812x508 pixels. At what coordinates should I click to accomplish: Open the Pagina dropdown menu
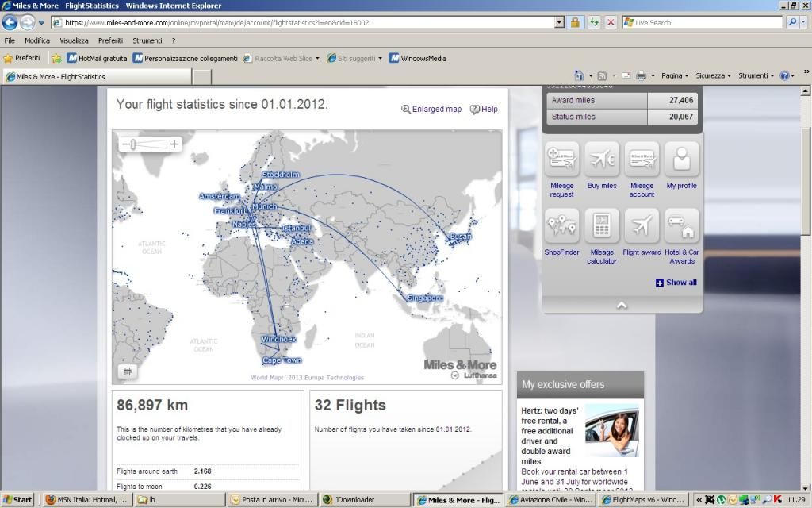pos(675,75)
